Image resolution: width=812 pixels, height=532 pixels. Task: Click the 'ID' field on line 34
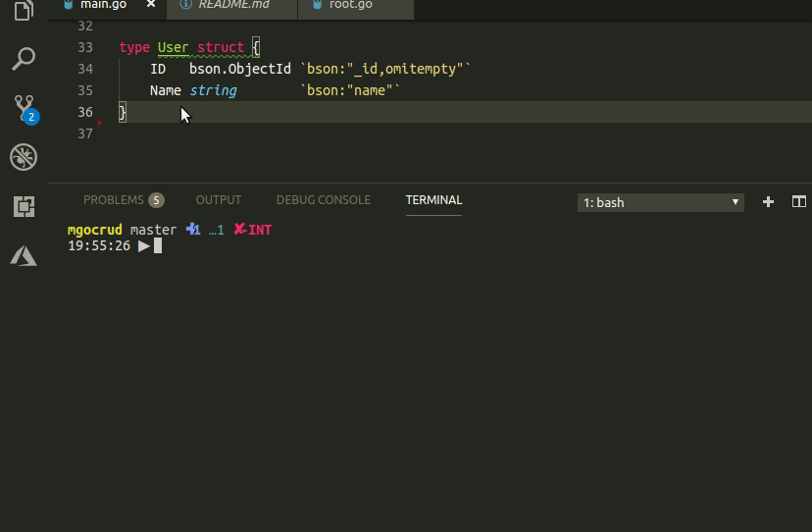[158, 69]
